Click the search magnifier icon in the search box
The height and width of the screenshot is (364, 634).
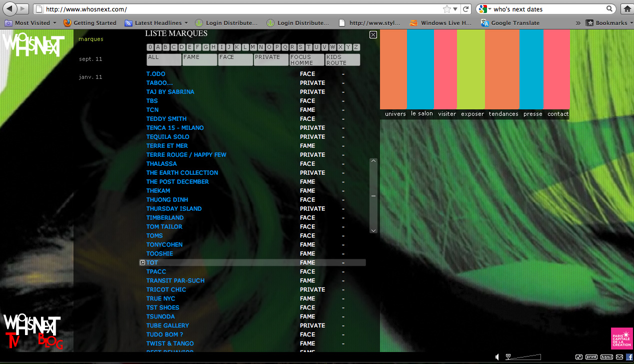tap(610, 9)
